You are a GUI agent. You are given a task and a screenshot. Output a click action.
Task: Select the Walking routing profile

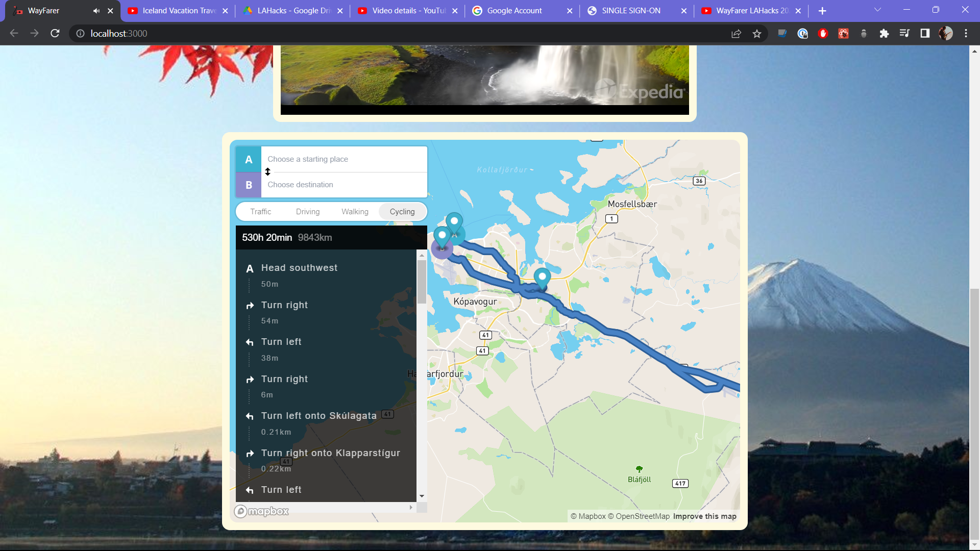(355, 212)
